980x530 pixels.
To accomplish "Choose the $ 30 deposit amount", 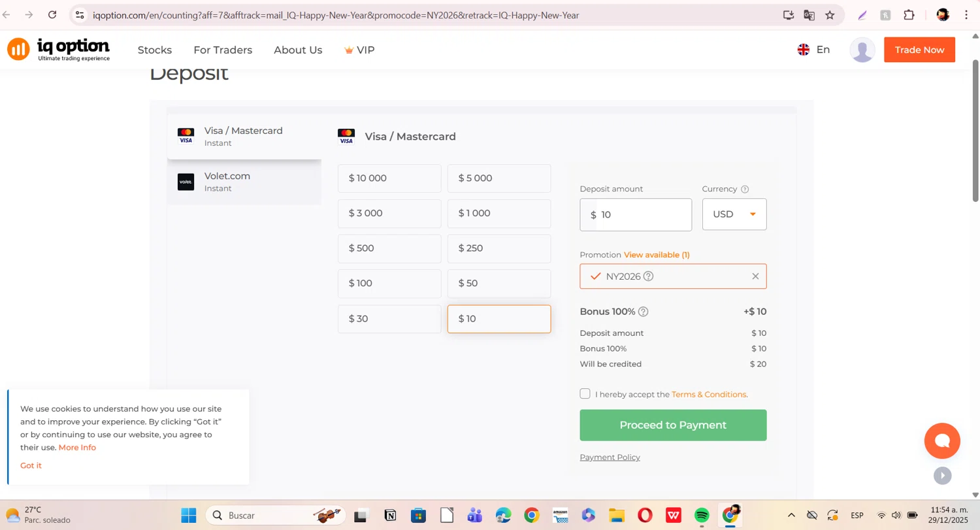I will 389,319.
